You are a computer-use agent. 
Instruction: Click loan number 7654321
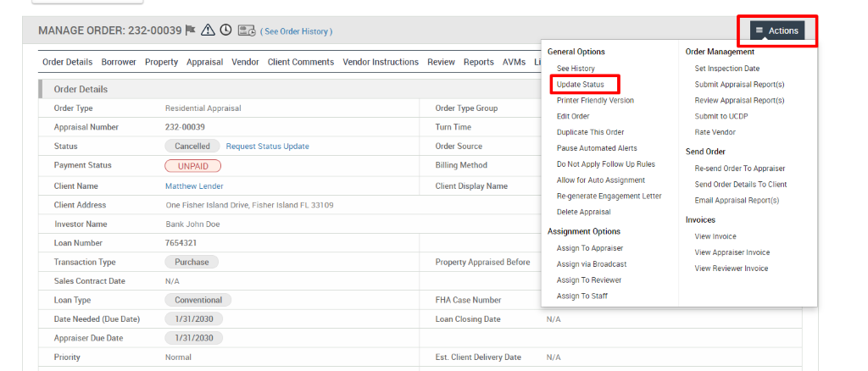[x=181, y=243]
